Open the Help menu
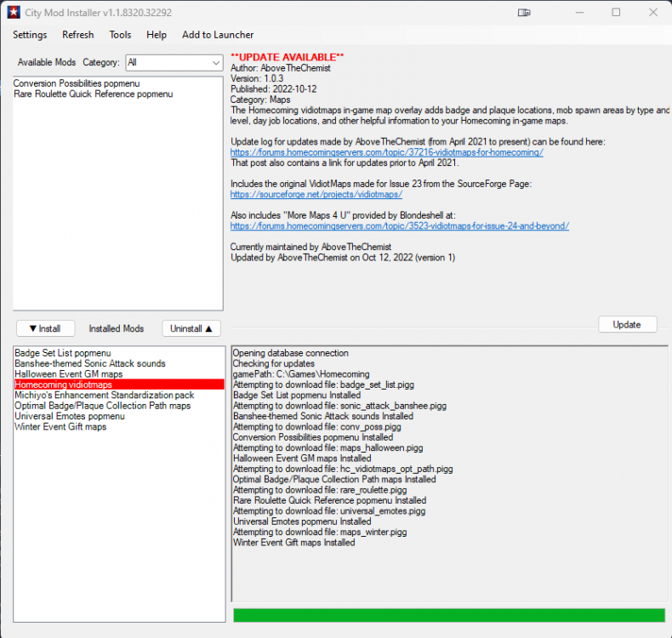 point(157,35)
